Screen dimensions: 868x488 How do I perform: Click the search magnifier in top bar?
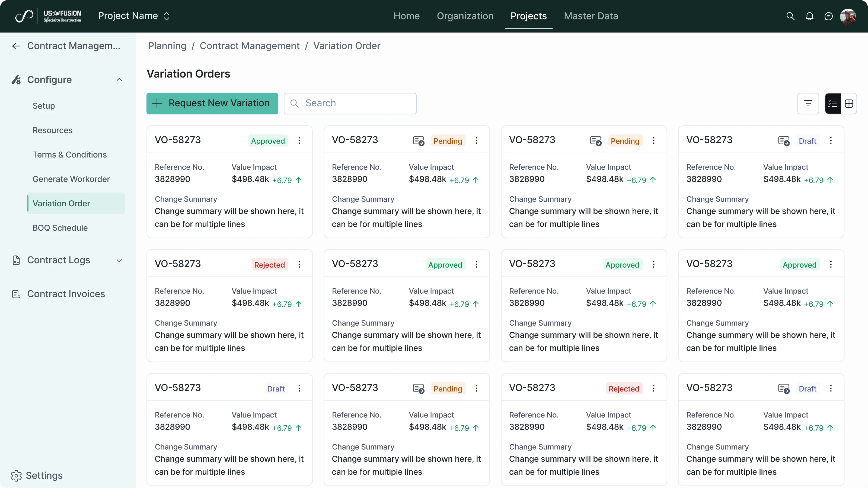[790, 16]
